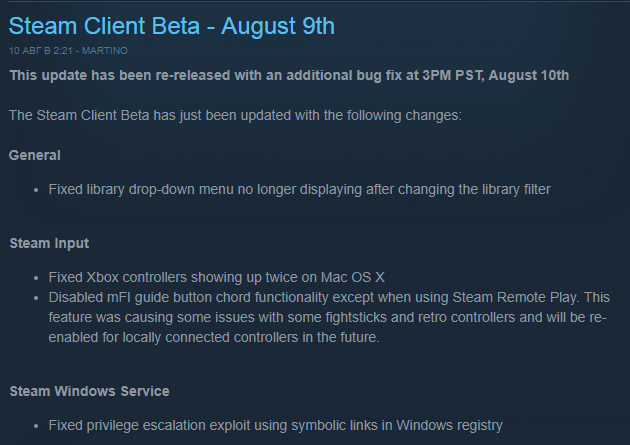This screenshot has height=445, width=630.
Task: Click the 'fightsticks and retro controllers' line
Action: pos(327,318)
